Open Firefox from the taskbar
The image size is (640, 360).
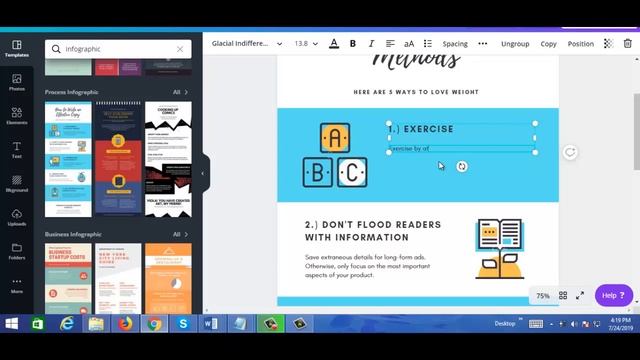[x=125, y=324]
